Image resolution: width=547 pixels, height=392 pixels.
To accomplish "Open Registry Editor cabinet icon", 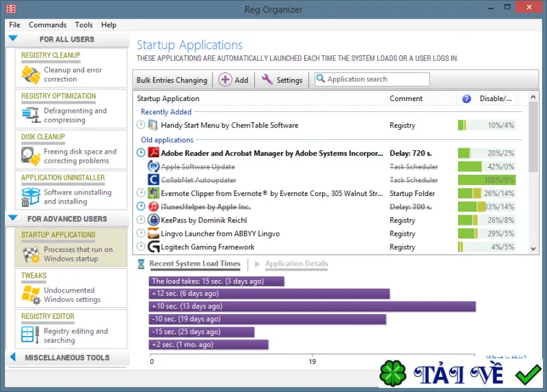I will pyautogui.click(x=30, y=335).
